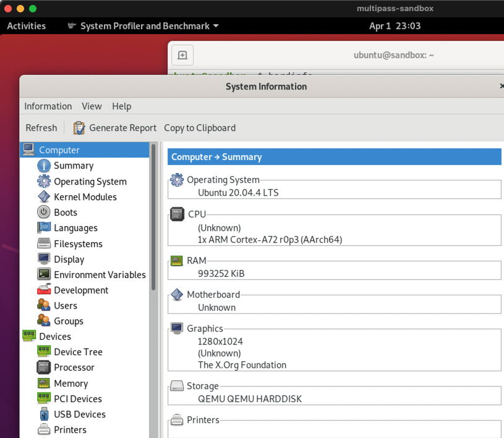This screenshot has width=504, height=438.
Task: Click 'QEMU QEMU HARDDISK' storage text
Action: point(250,399)
